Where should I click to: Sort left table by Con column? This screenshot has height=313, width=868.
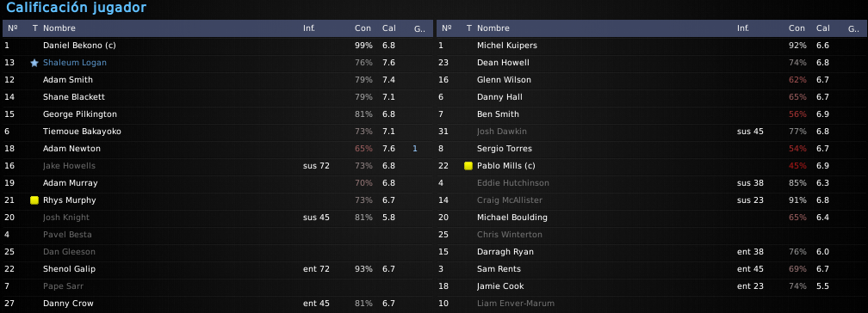pos(363,28)
